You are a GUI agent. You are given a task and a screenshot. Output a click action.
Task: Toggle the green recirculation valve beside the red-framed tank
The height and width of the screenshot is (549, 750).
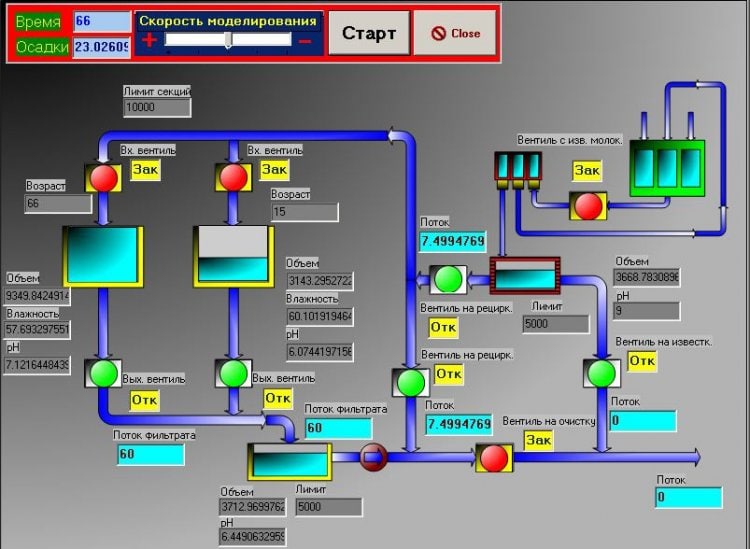[x=448, y=279]
